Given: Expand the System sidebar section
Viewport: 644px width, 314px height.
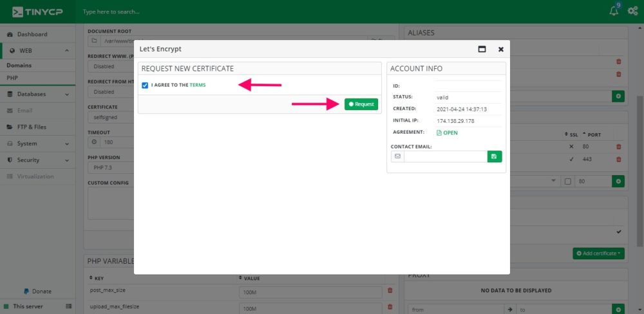Looking at the screenshot, I should 38,143.
